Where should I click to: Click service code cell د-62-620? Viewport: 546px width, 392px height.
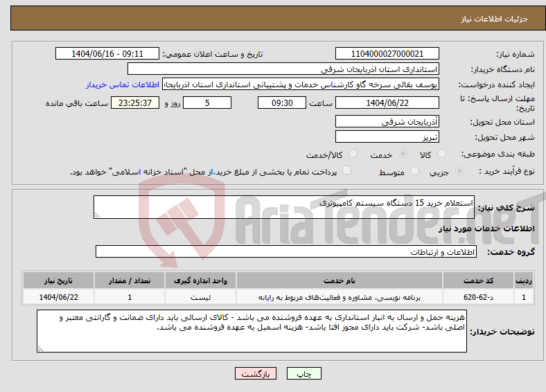tap(479, 297)
